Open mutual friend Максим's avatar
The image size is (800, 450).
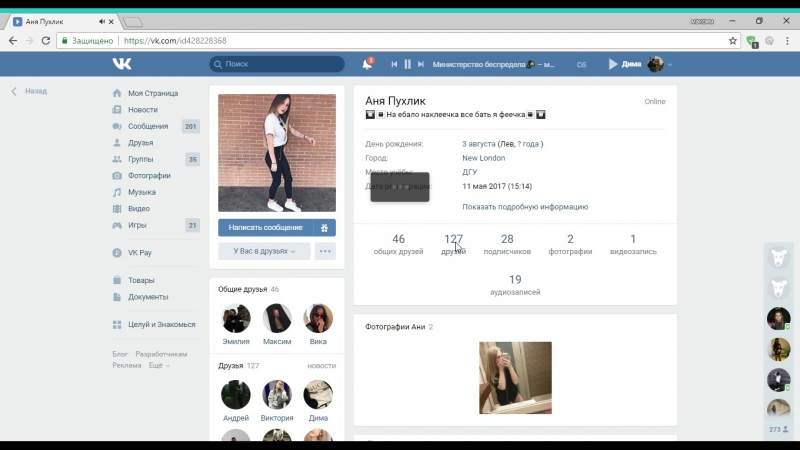point(277,318)
